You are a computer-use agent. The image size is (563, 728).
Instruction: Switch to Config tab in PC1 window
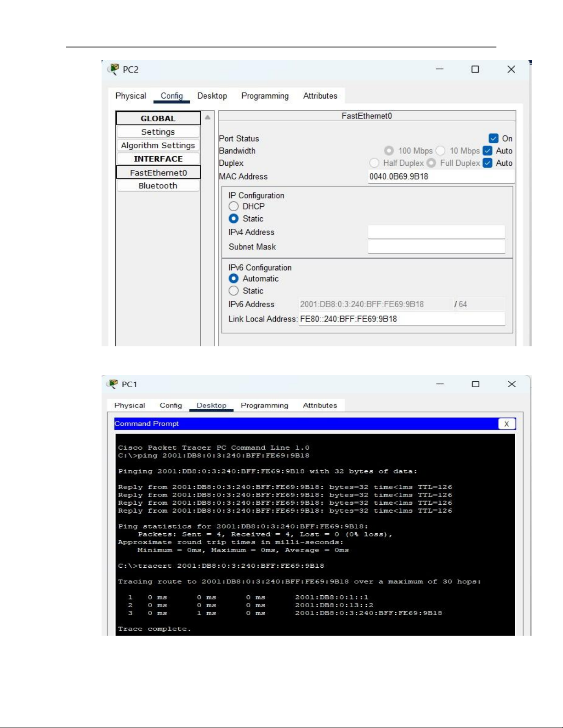(x=171, y=405)
